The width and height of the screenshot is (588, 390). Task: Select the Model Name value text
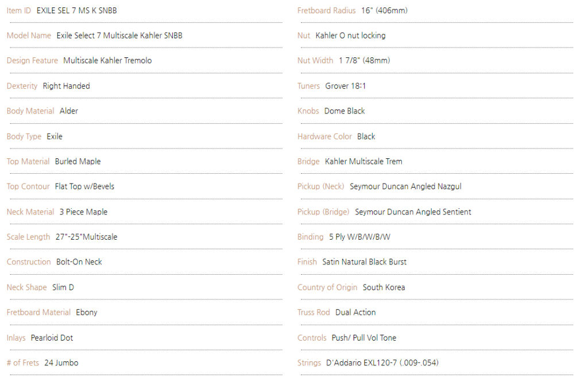click(119, 36)
